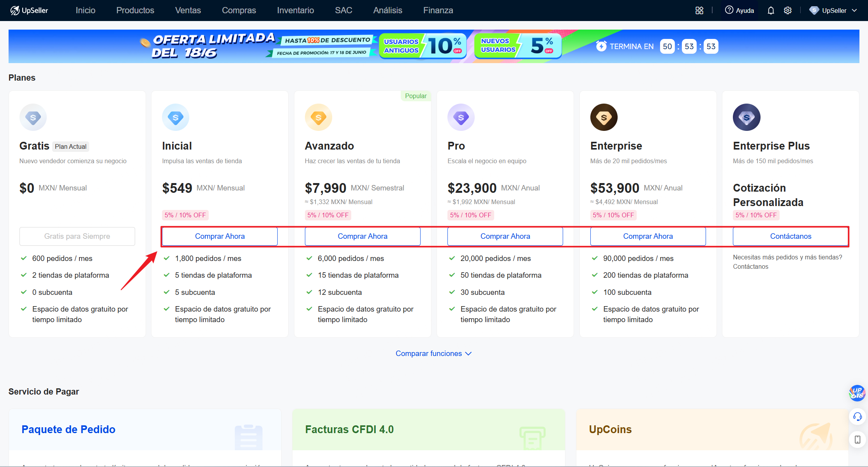Click the clipboard icon in Paquete de Pedido
Image resolution: width=868 pixels, height=467 pixels.
click(248, 437)
